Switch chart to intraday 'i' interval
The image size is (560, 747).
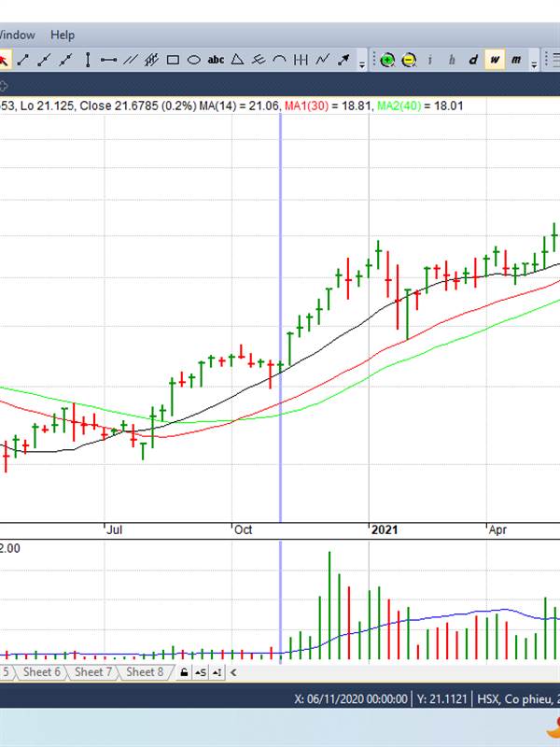[430, 60]
